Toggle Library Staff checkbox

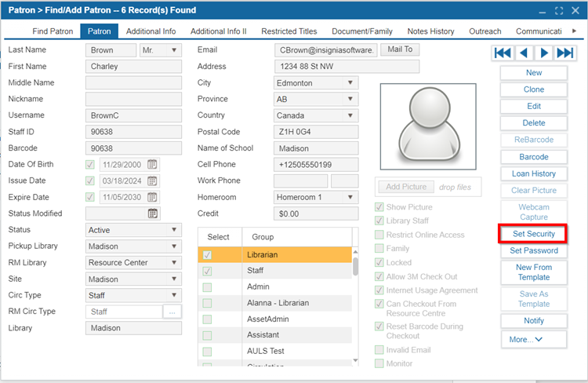pos(379,221)
